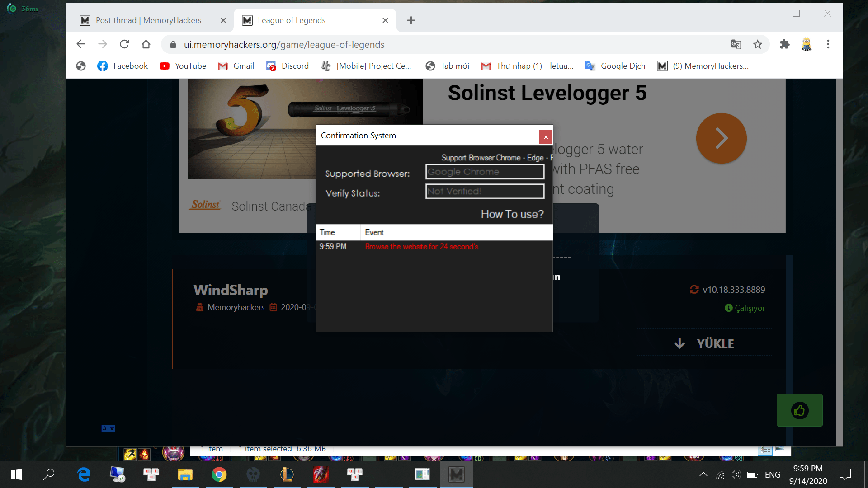868x488 pixels.
Task: Click the Solinst Canada advertiser name
Action: tap(271, 206)
